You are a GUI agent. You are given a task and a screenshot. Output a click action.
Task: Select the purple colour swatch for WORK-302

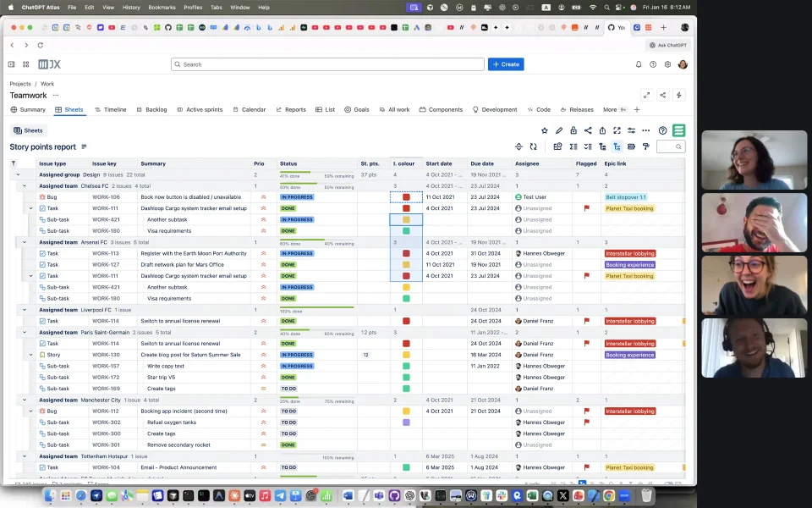point(406,422)
